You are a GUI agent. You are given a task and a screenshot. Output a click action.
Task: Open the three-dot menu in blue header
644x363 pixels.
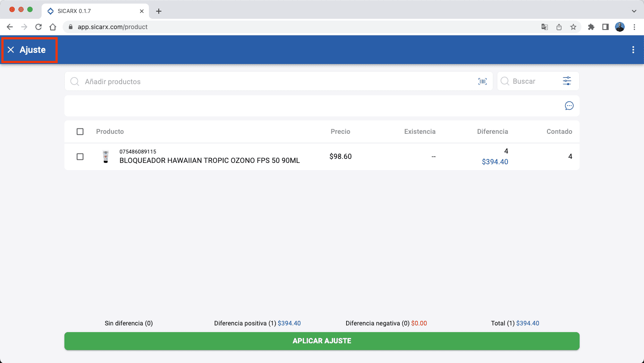[x=633, y=50]
